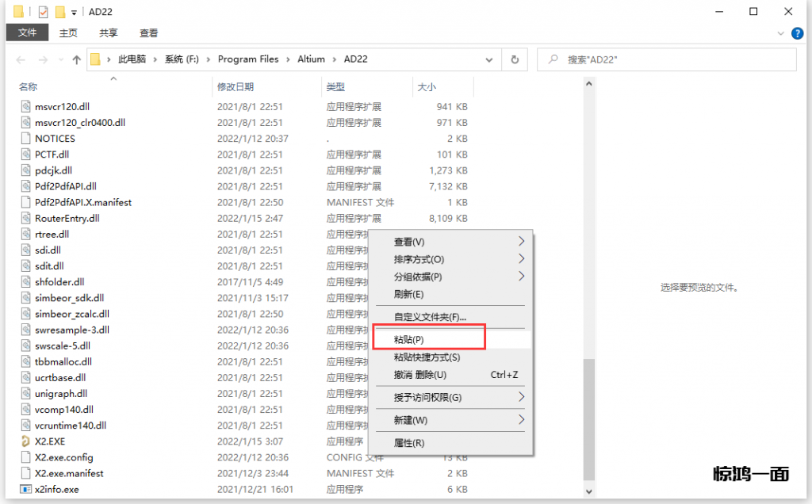Click the X2.EXE application icon
This screenshot has width=812, height=504.
point(25,441)
